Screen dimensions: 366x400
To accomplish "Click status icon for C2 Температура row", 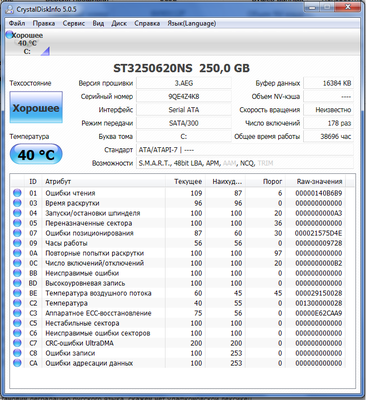I will tap(17, 303).
